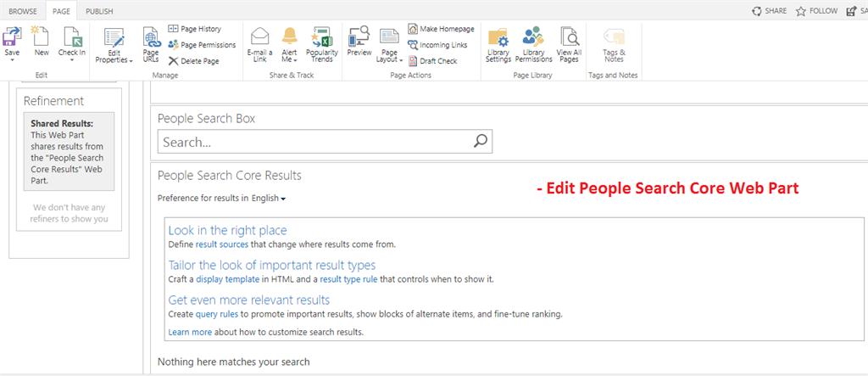This screenshot has height=376, width=868.
Task: Click the E-mail a Link icon
Action: [259, 38]
